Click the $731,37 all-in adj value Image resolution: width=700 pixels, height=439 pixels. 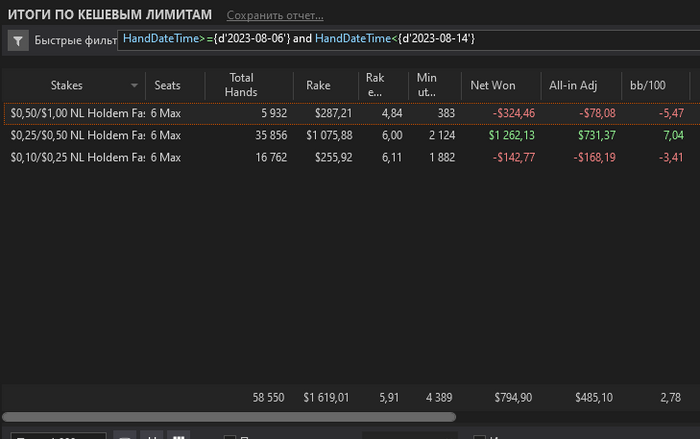[x=597, y=135]
